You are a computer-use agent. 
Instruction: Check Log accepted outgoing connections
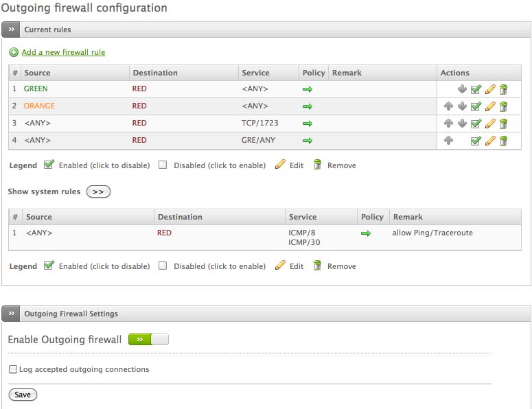[13, 369]
